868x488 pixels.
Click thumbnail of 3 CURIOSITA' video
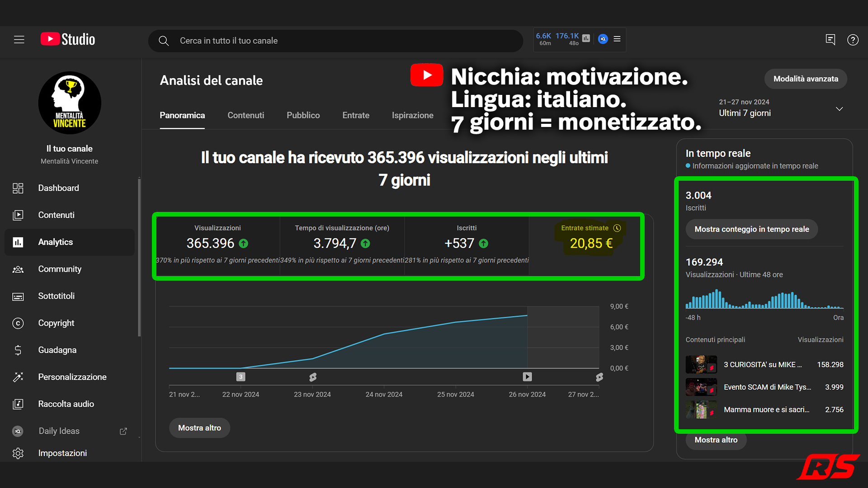[x=701, y=365]
